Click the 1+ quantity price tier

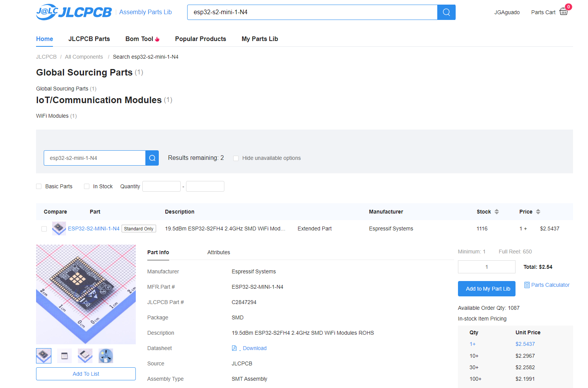click(x=473, y=344)
